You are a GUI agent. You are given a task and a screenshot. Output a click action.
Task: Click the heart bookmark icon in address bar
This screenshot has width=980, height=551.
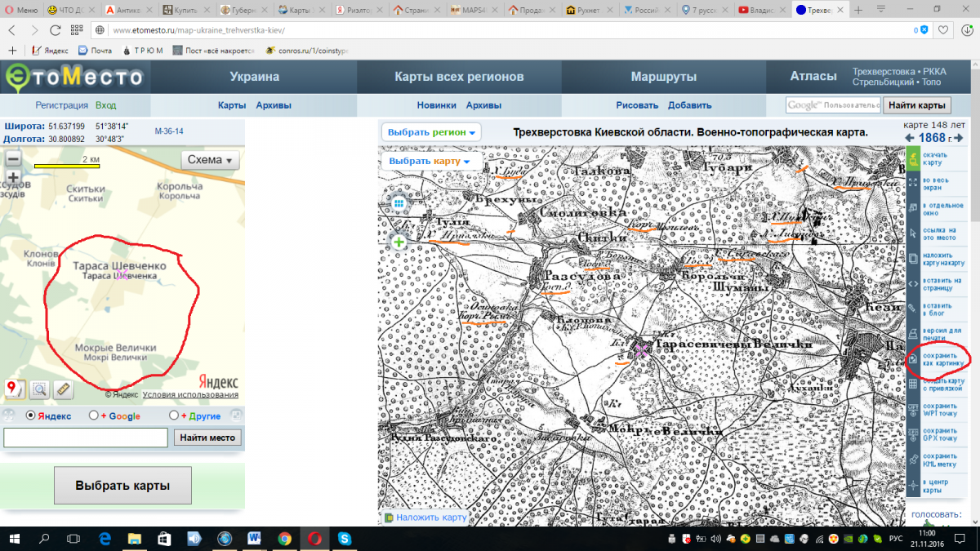click(943, 29)
